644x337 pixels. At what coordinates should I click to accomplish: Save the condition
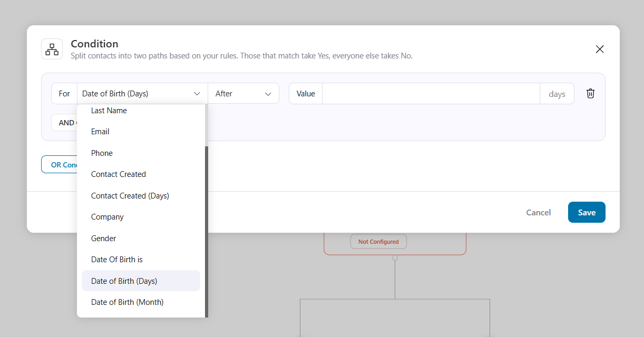pos(587,212)
